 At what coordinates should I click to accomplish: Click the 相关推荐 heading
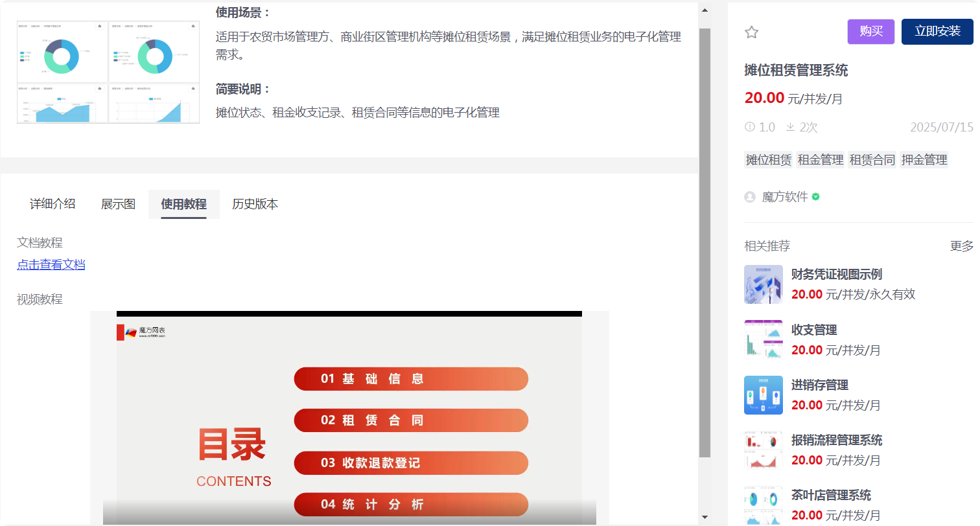point(767,246)
